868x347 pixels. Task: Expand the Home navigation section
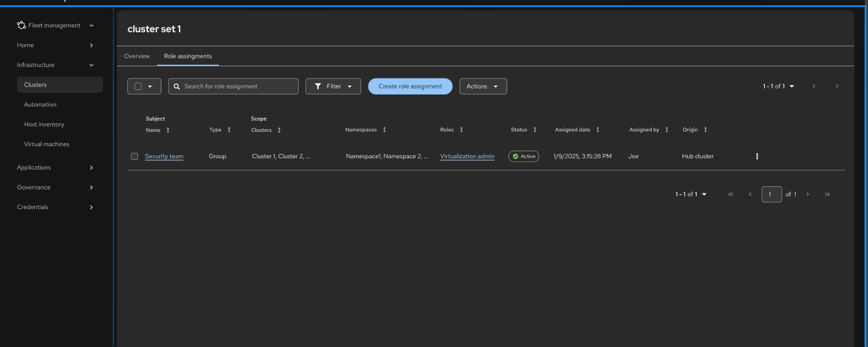[56, 45]
